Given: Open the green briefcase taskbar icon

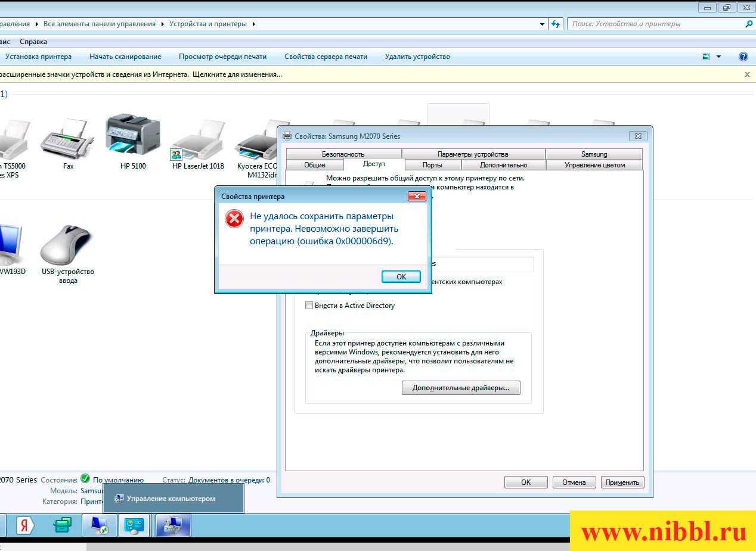Looking at the screenshot, I should [62, 525].
